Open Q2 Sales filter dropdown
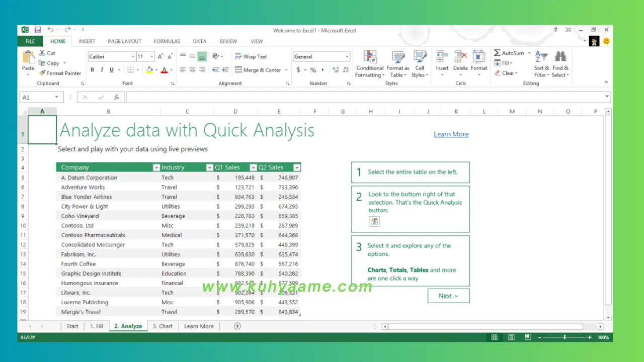Viewport: 644px width, 362px height. pyautogui.click(x=297, y=167)
